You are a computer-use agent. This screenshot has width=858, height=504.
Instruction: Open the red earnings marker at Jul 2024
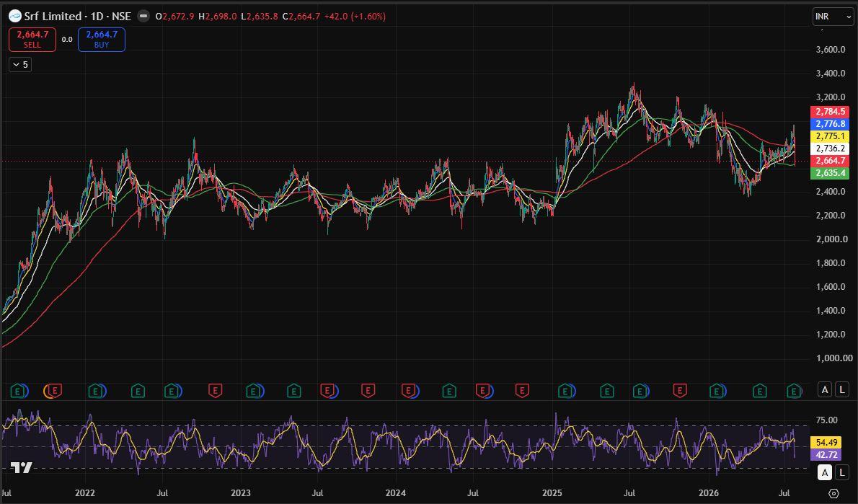point(484,391)
